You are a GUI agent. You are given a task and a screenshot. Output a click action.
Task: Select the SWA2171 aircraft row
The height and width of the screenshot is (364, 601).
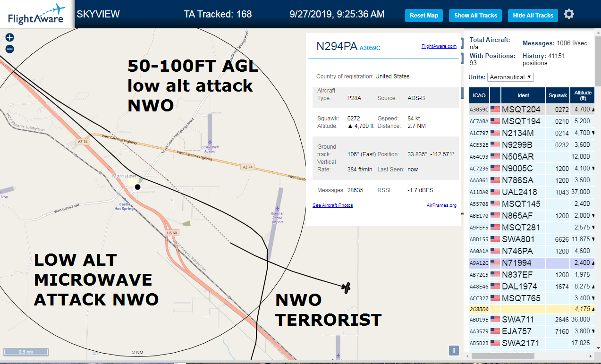coord(533,343)
